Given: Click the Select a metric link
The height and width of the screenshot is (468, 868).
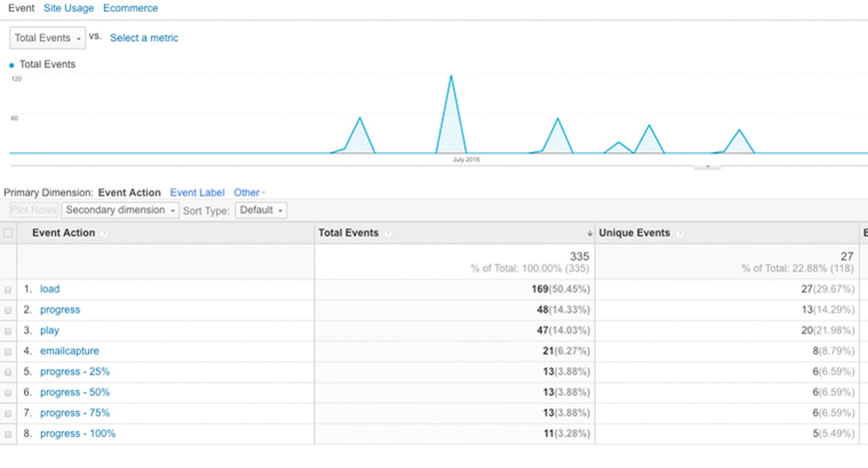Looking at the screenshot, I should [x=144, y=38].
